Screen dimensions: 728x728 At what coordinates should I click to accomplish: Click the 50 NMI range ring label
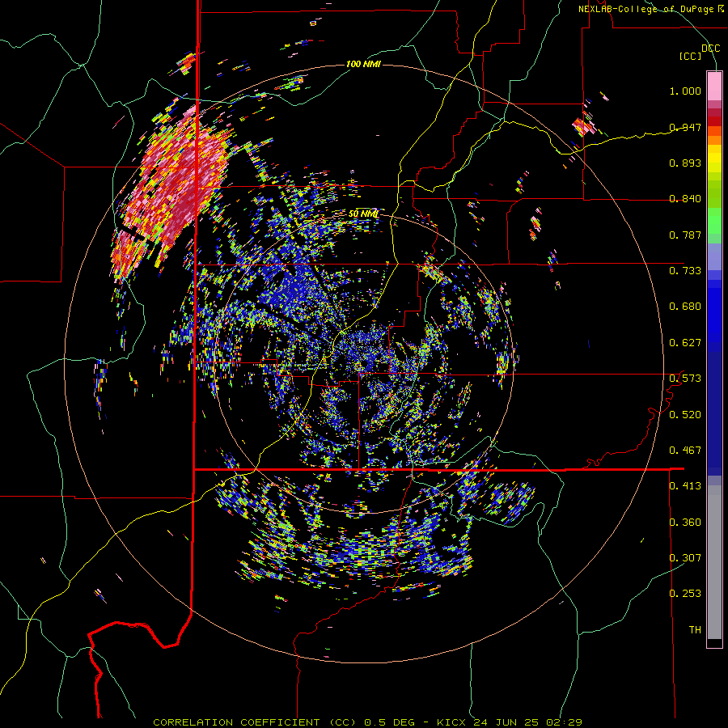[363, 214]
